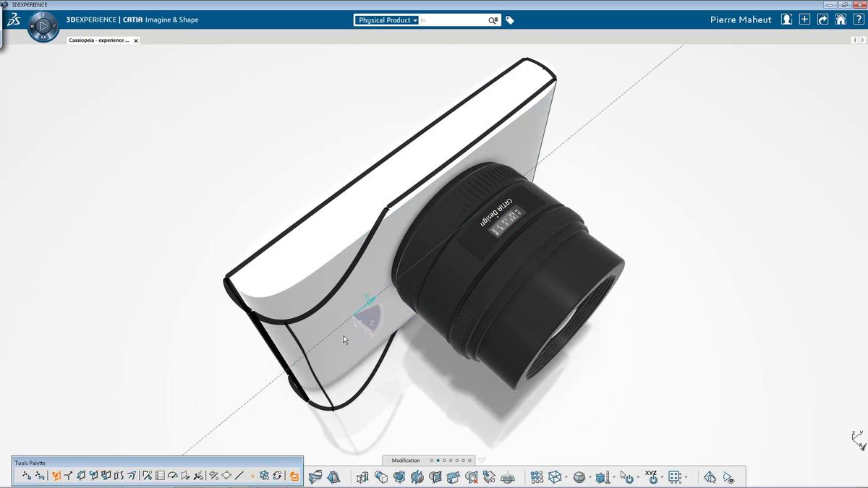868x488 pixels.
Task: Click into the top search field
Action: point(454,20)
